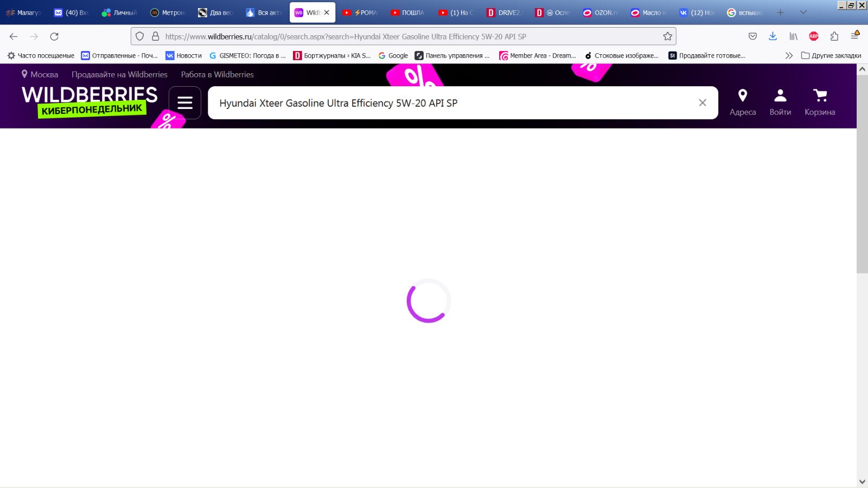Open the tracking protection shield icon
The height and width of the screenshot is (488, 868).
tap(139, 36)
